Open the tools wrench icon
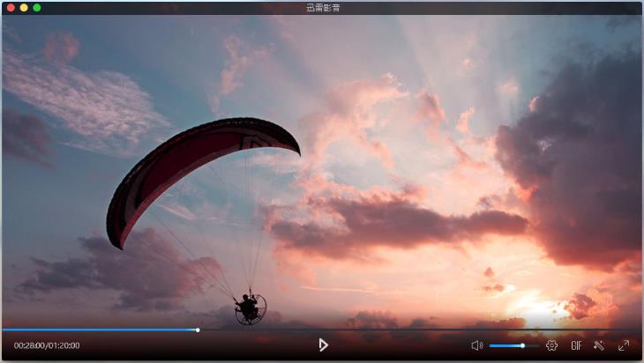 599,345
